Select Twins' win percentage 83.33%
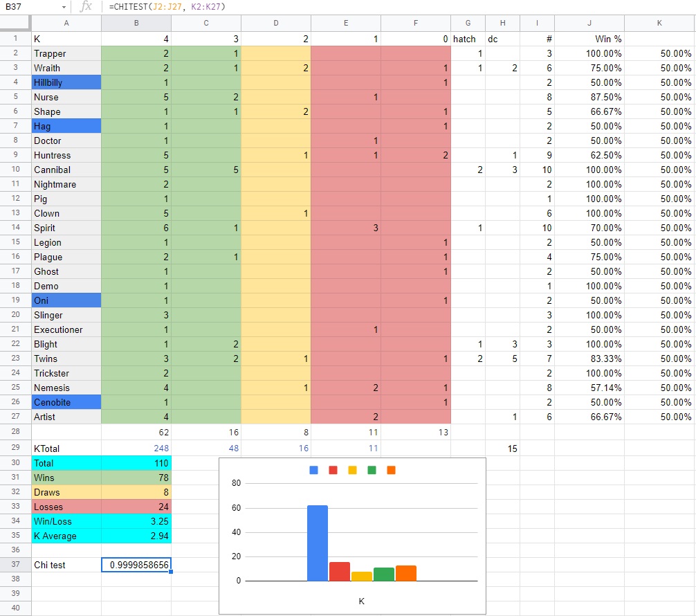This screenshot has height=616, width=696. coord(589,359)
